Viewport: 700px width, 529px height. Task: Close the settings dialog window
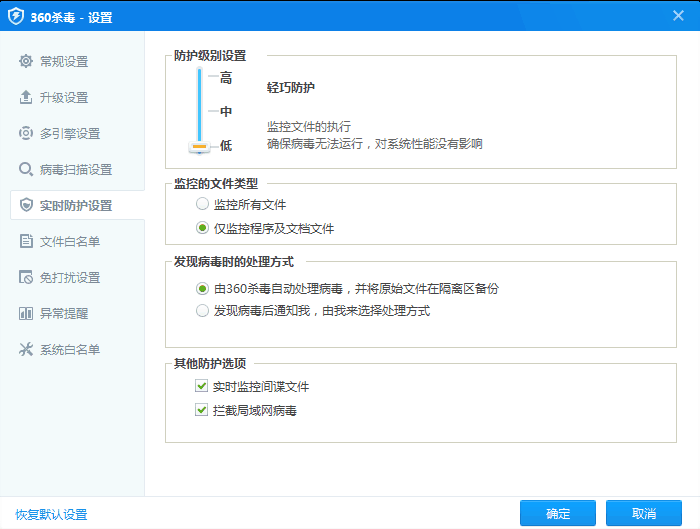tap(678, 16)
